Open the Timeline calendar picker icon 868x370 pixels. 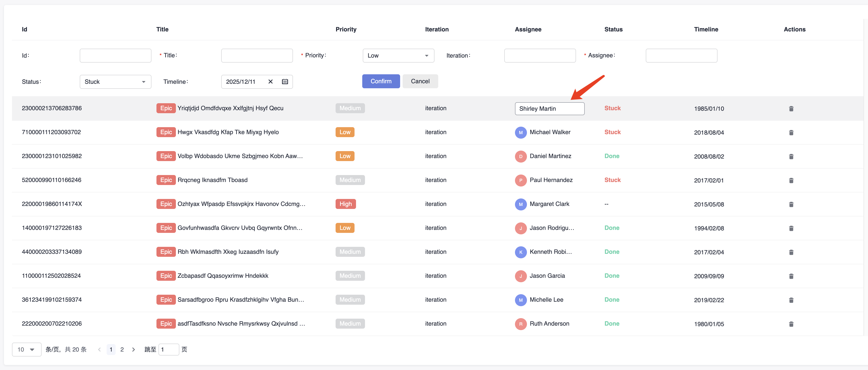pyautogui.click(x=285, y=82)
